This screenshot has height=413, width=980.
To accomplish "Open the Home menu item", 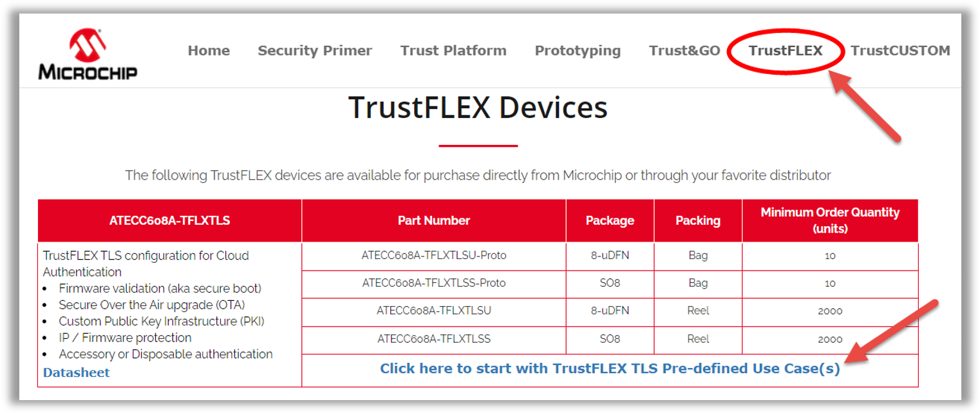I will pos(209,51).
